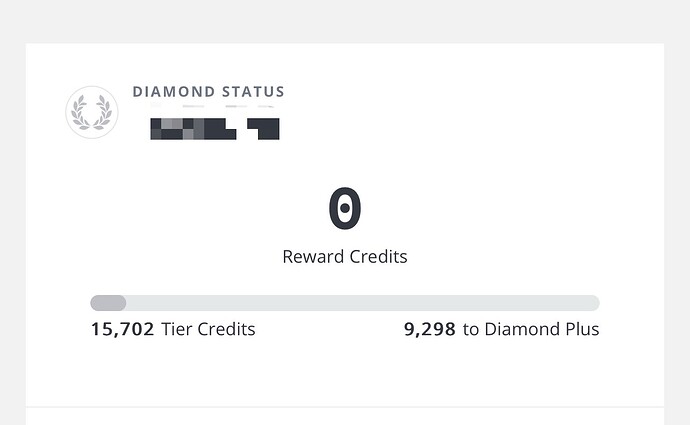690x425 pixels.
Task: Click the unfilled part of tier progress bar
Action: coord(363,303)
